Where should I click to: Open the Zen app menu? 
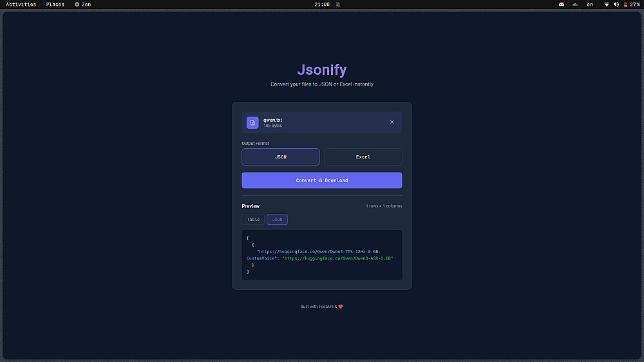[x=82, y=5]
